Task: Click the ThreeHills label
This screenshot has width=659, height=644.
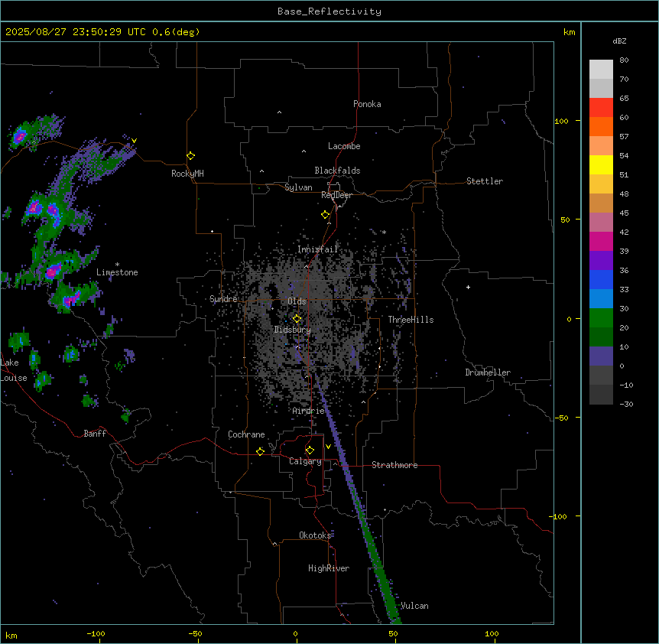Action: [x=411, y=320]
